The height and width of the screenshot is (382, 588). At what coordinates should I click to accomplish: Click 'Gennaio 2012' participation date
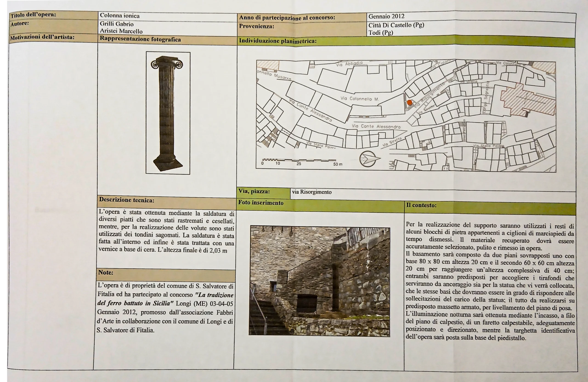386,17
